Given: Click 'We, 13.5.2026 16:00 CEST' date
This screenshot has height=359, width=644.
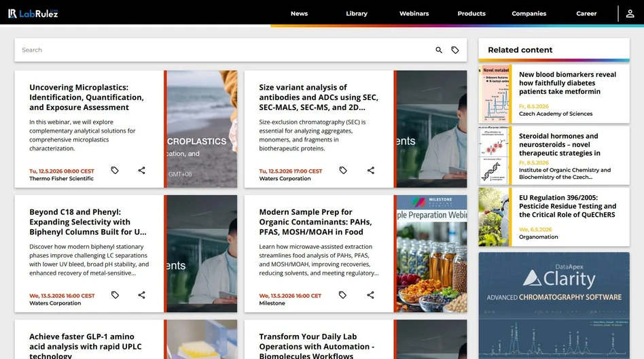Looking at the screenshot, I should click(62, 296).
